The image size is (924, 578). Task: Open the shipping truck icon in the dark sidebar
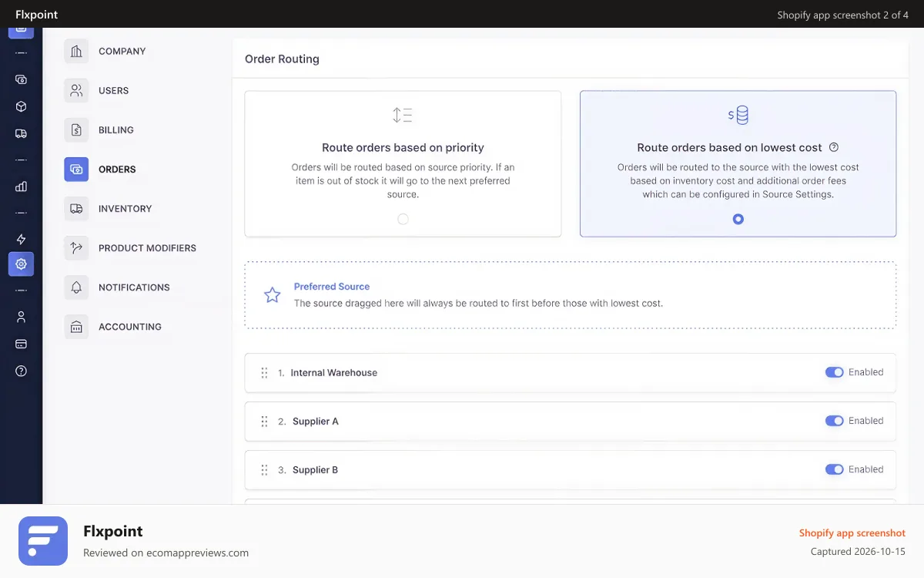(21, 133)
